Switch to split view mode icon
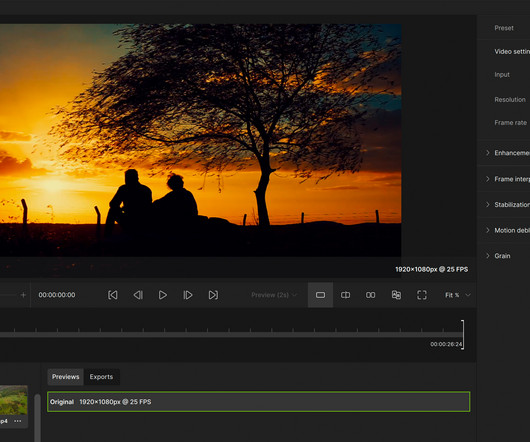530x442 pixels. [x=345, y=295]
